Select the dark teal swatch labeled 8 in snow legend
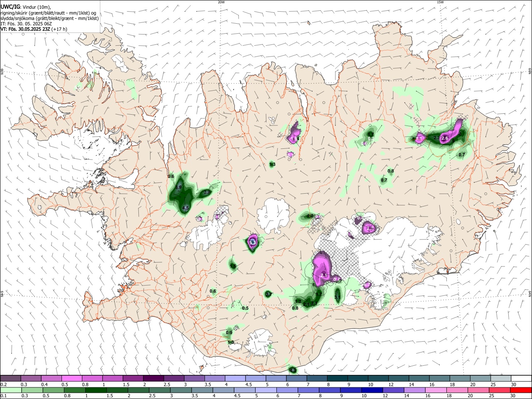The width and height of the screenshot is (532, 399). pos(337,378)
